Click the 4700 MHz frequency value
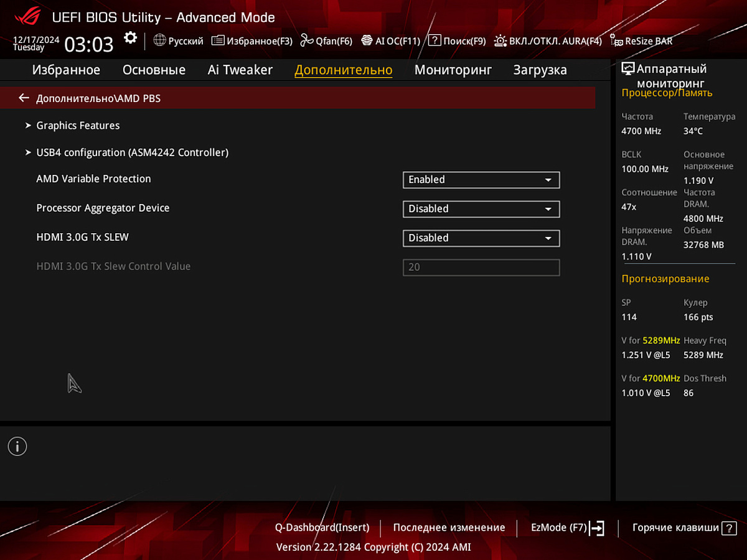The image size is (747, 560). [x=641, y=131]
